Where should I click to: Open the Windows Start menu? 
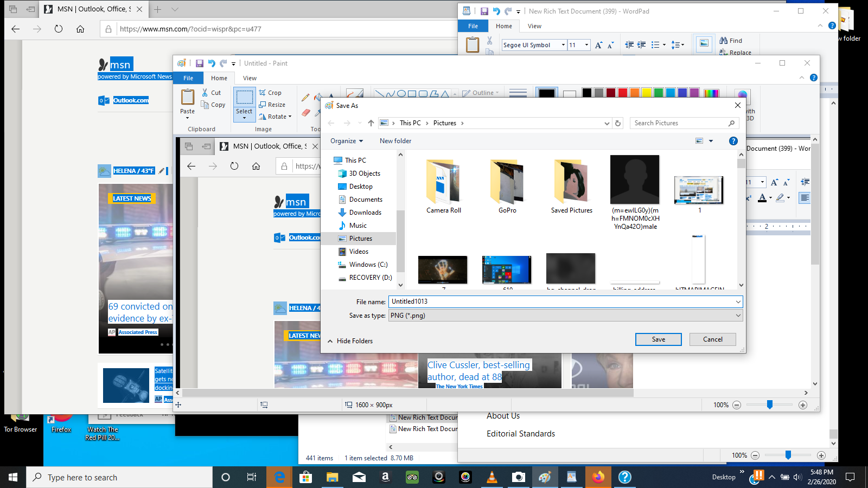[x=13, y=477]
